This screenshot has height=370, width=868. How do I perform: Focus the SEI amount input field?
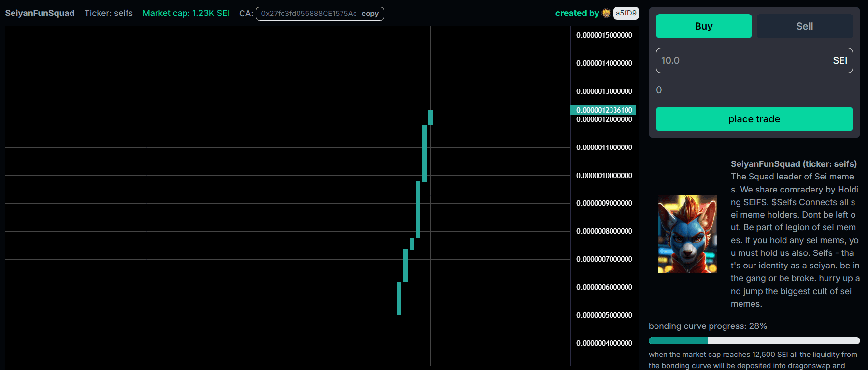point(754,60)
